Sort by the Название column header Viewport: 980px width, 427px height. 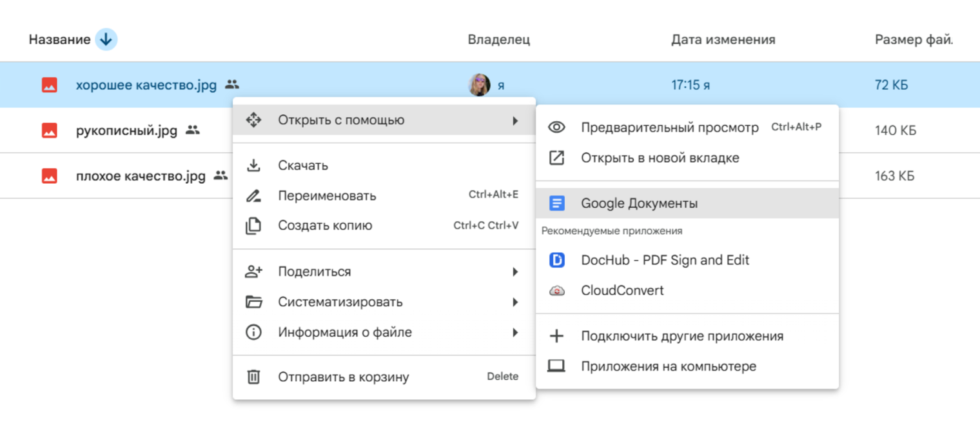(x=59, y=39)
